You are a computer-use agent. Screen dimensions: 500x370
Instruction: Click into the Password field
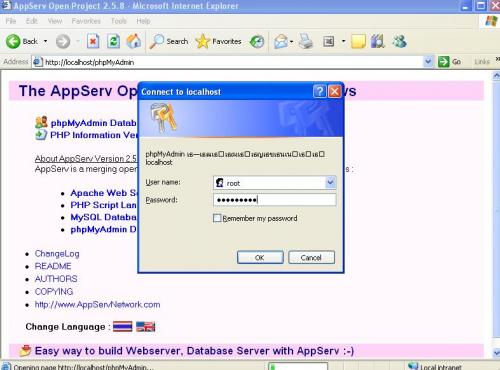pos(275,200)
